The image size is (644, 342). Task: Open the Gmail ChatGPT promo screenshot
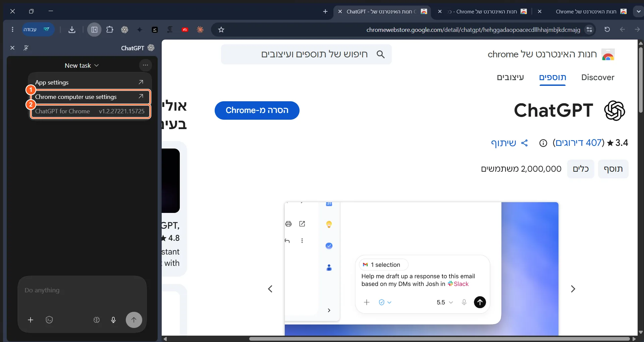[421, 269]
